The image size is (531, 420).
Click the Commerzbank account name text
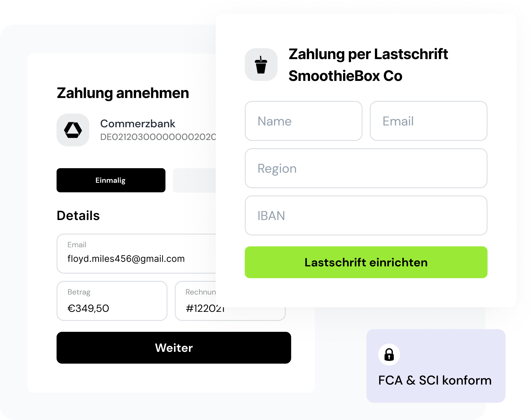point(138,124)
